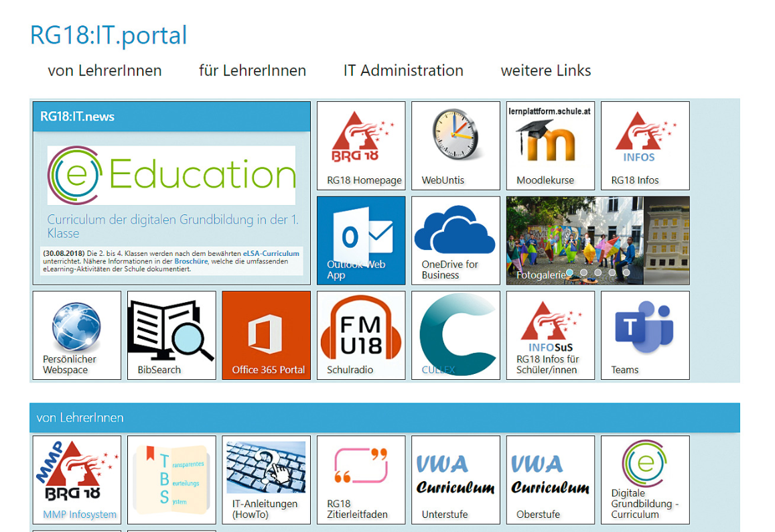This screenshot has height=532, width=775.
Task: Open the Moodlekurse tile
Action: [550, 145]
